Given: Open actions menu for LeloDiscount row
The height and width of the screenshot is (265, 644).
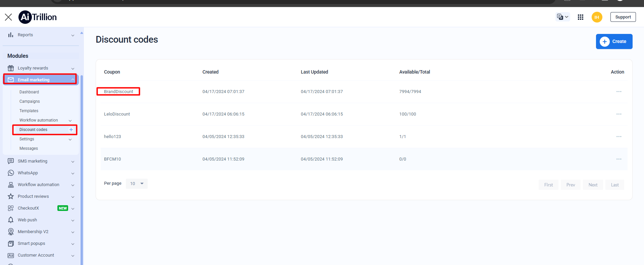Looking at the screenshot, I should coord(619,114).
